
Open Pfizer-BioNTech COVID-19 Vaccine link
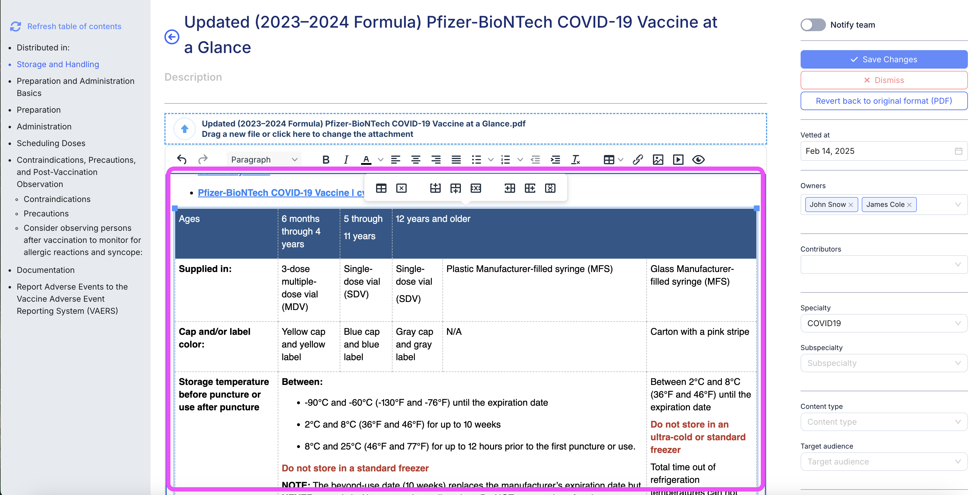pyautogui.click(x=281, y=193)
